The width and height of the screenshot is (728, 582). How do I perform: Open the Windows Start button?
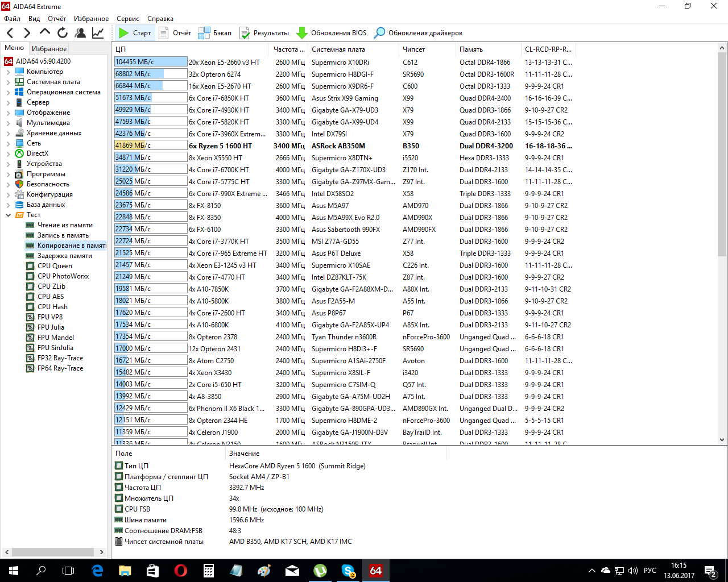(x=14, y=571)
